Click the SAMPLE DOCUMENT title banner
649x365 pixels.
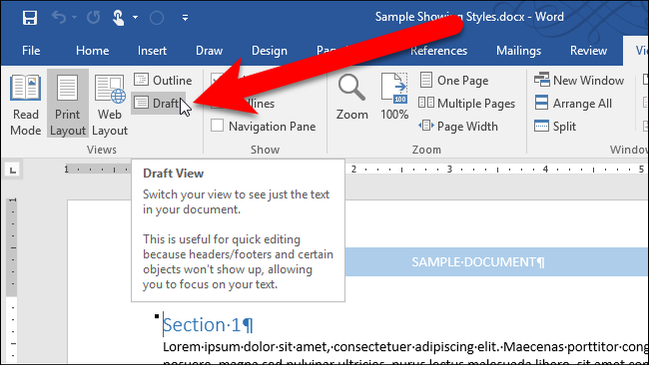(x=496, y=262)
